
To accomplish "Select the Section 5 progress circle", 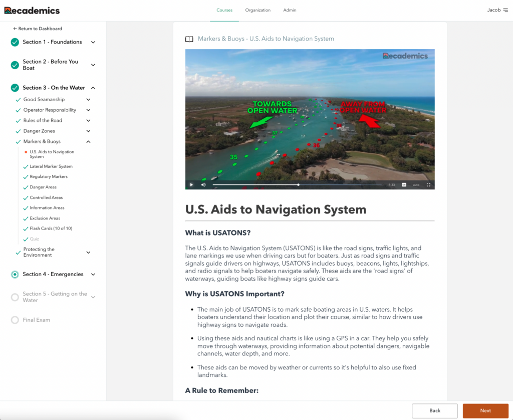I will 15,297.
